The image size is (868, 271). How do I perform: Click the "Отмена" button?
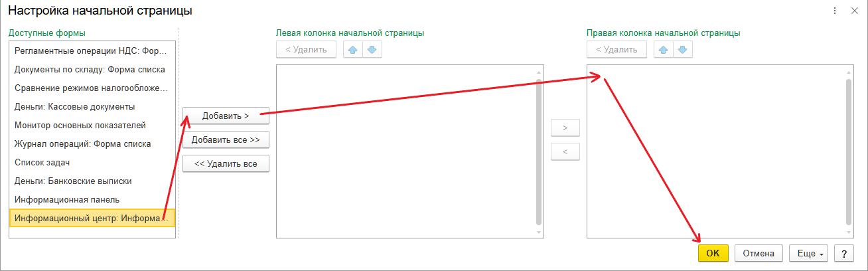[x=759, y=253]
